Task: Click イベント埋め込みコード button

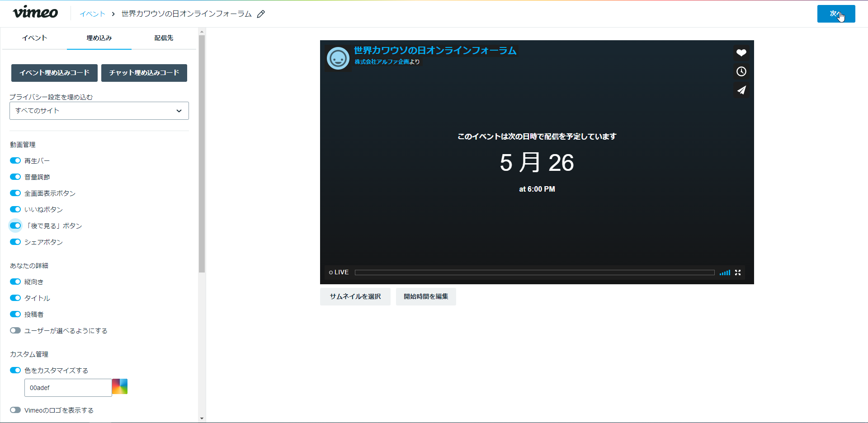Action: [54, 73]
